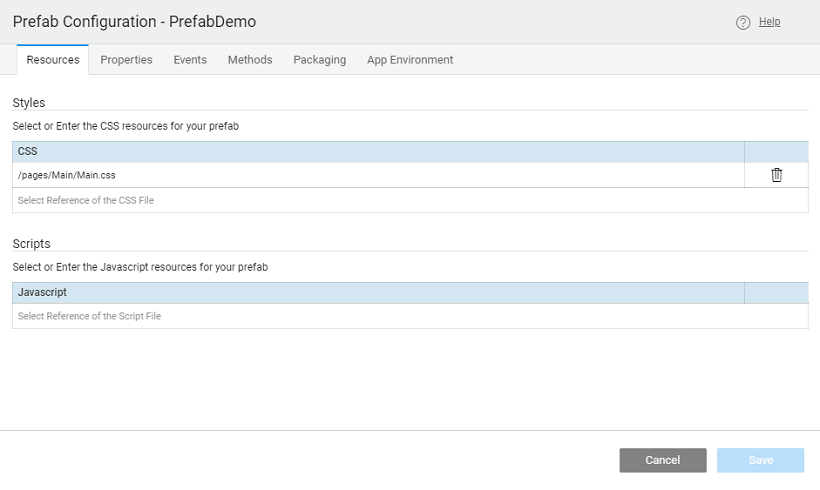Switch to the Resources tab

[53, 60]
